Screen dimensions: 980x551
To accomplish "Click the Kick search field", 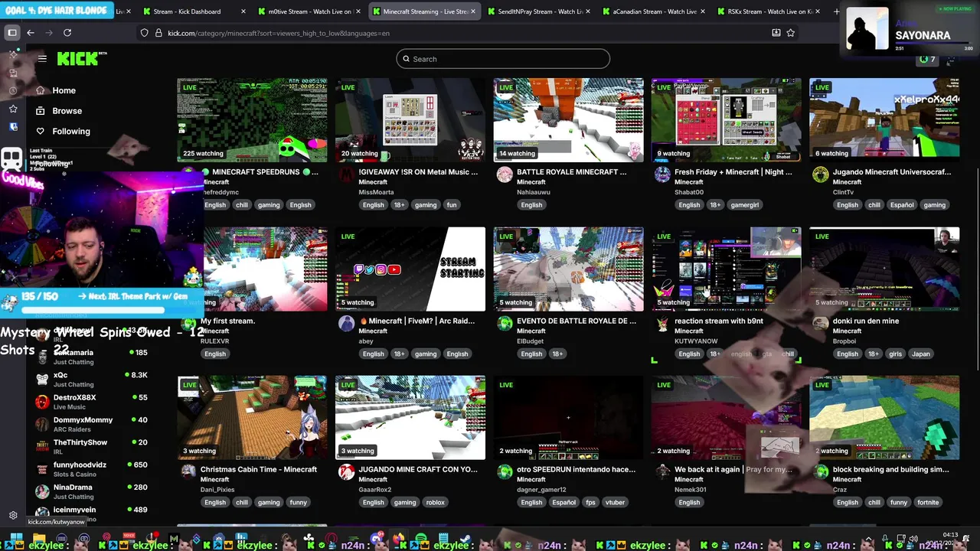I will click(503, 59).
